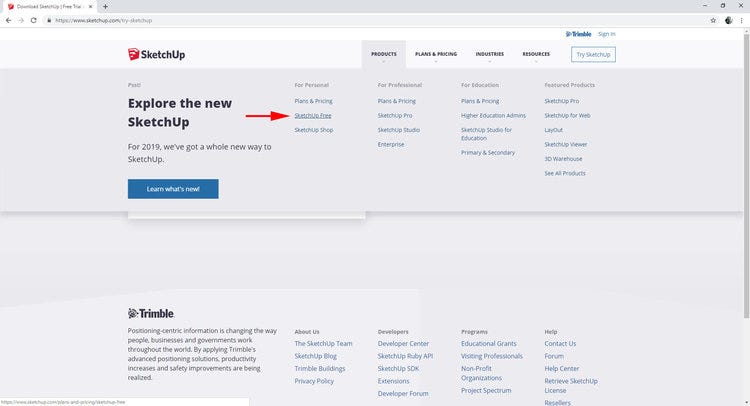The image size is (750, 406).
Task: Click the browser forward arrow
Action: [21, 21]
